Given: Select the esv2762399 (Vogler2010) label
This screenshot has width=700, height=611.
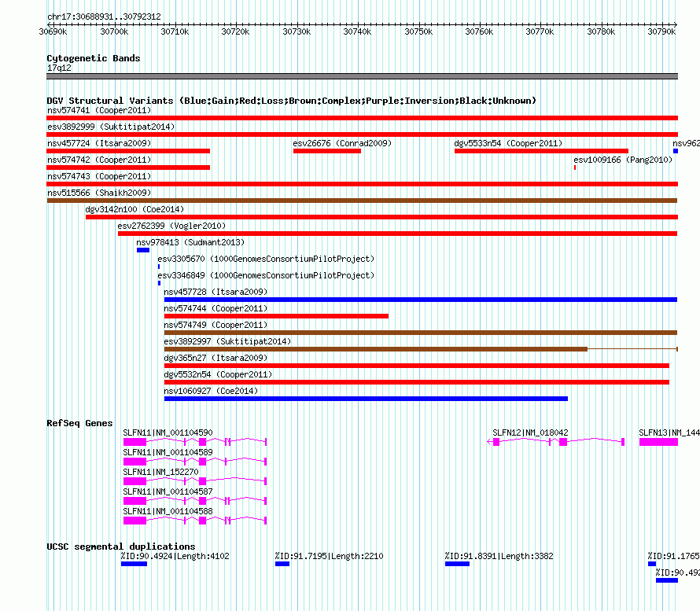Looking at the screenshot, I should (171, 226).
